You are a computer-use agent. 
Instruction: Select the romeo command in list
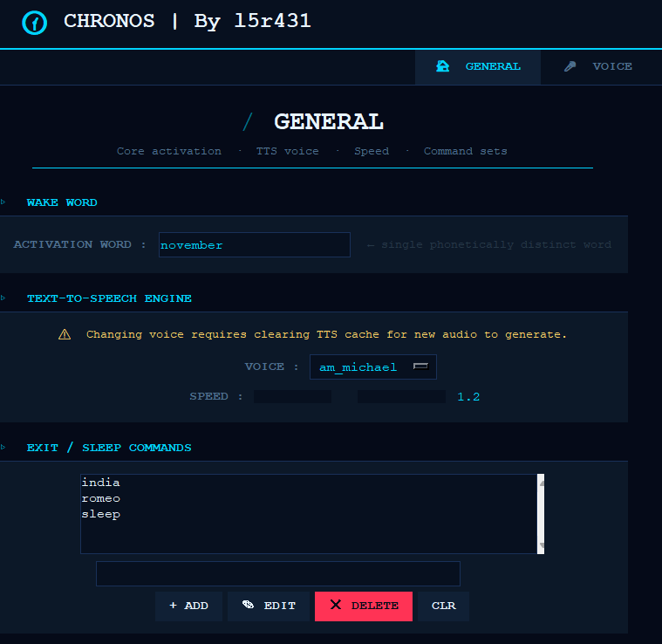pyautogui.click(x=100, y=498)
